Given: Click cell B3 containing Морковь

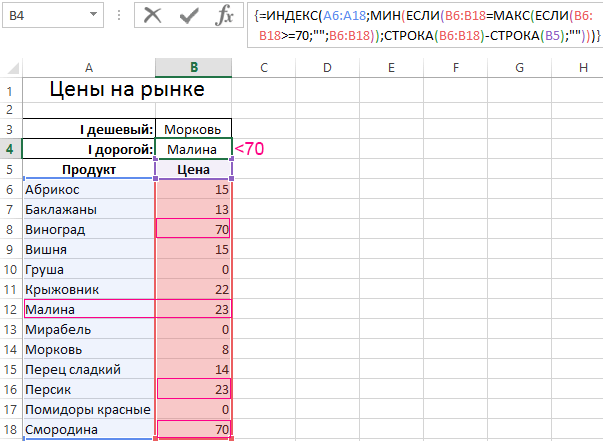Looking at the screenshot, I should pyautogui.click(x=193, y=129).
